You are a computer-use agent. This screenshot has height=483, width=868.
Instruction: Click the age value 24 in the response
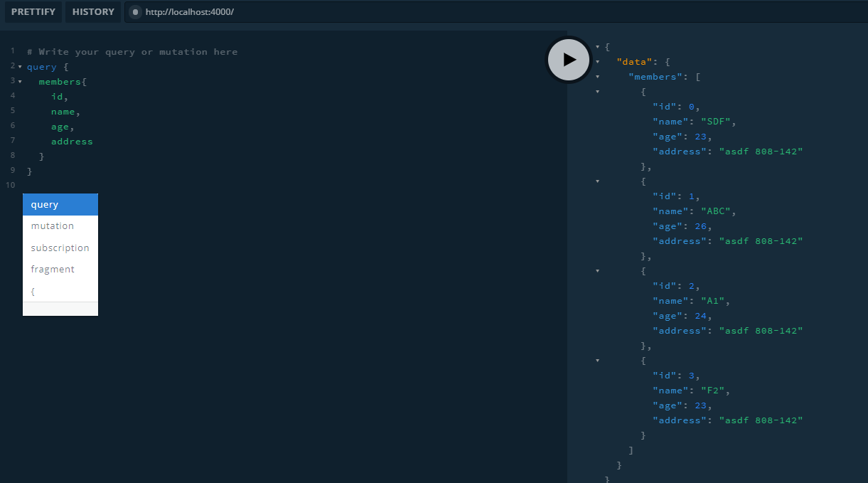(701, 316)
